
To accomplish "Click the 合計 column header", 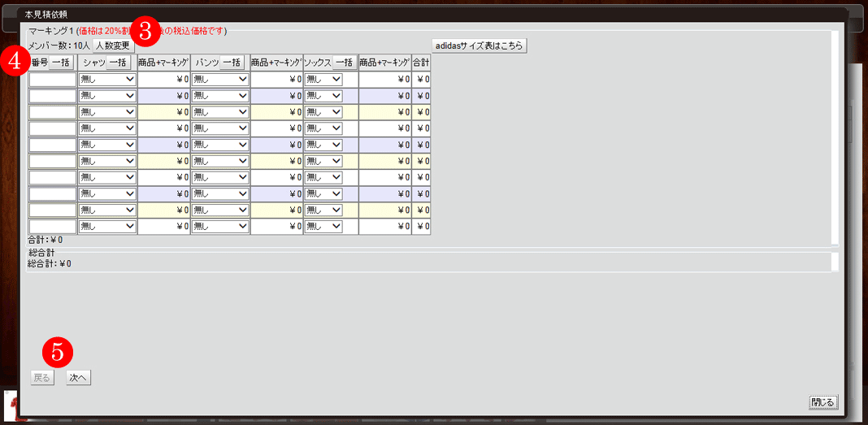I will 421,63.
